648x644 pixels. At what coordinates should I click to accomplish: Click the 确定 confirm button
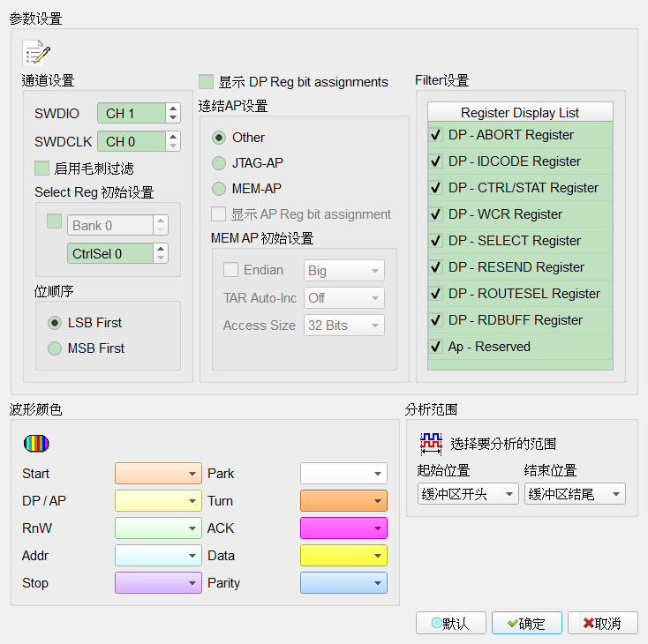coord(527,623)
